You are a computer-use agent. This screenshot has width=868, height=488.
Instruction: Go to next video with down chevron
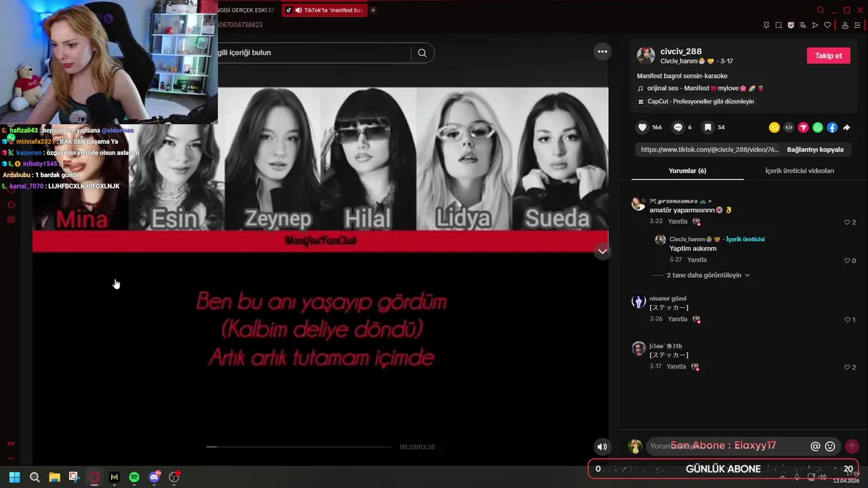coord(601,251)
